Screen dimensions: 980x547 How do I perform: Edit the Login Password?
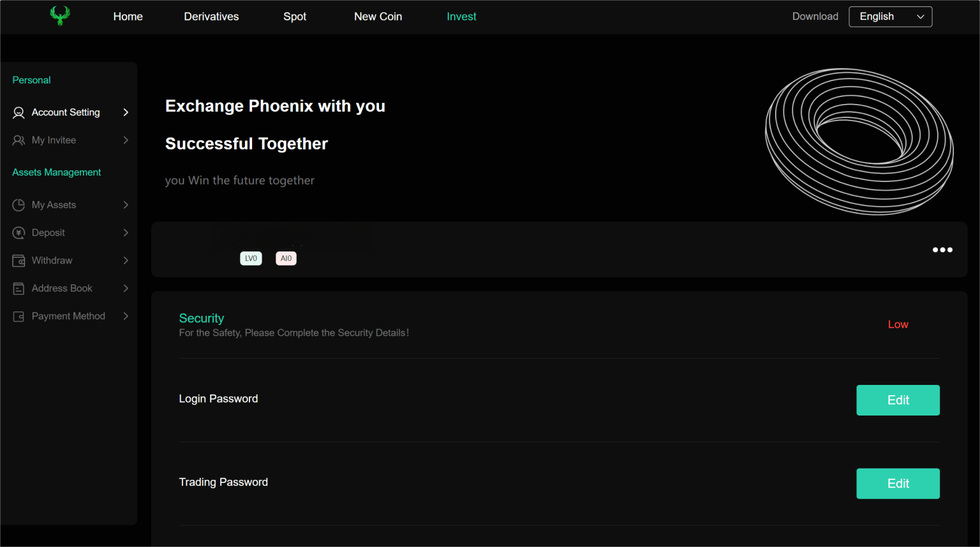point(898,400)
